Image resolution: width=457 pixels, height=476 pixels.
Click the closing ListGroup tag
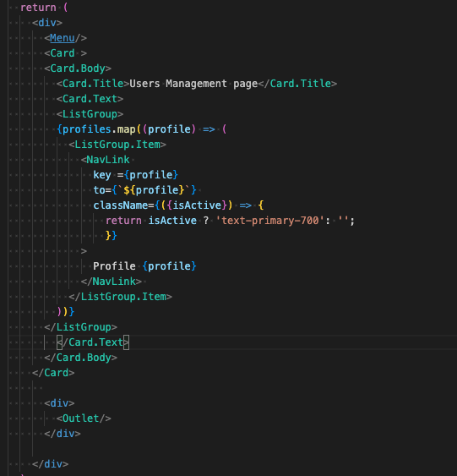pos(80,327)
